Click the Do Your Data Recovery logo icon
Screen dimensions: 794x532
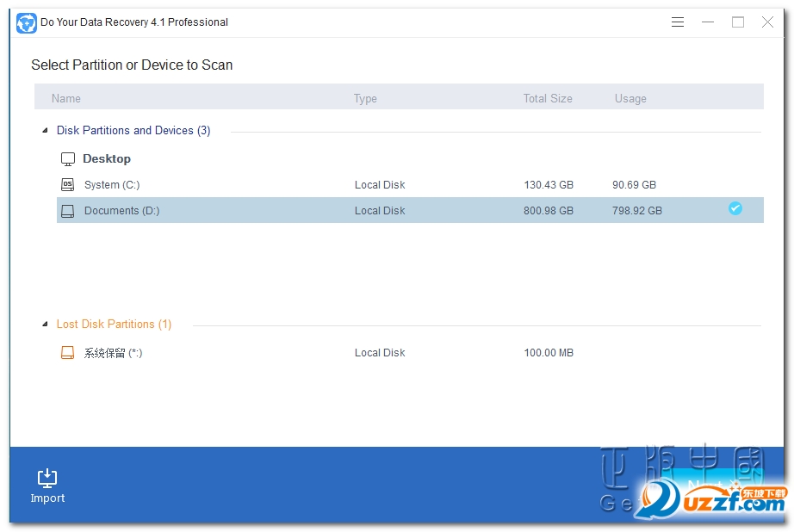pyautogui.click(x=26, y=22)
